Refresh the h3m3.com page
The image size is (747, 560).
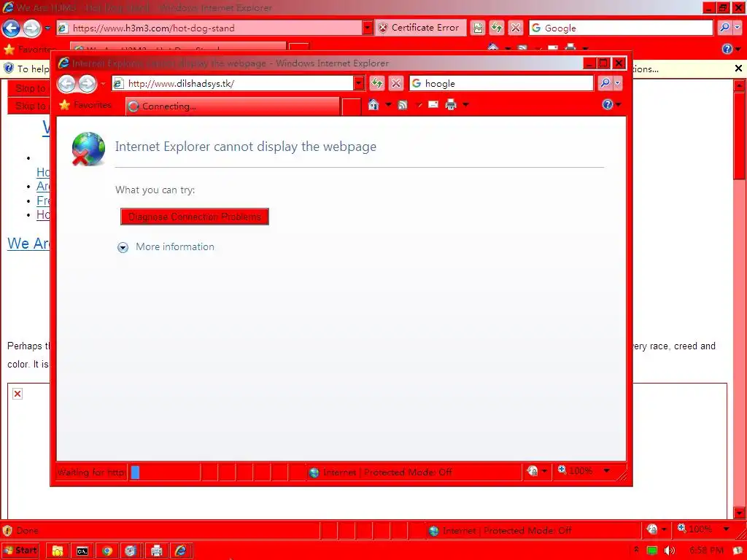coord(496,28)
